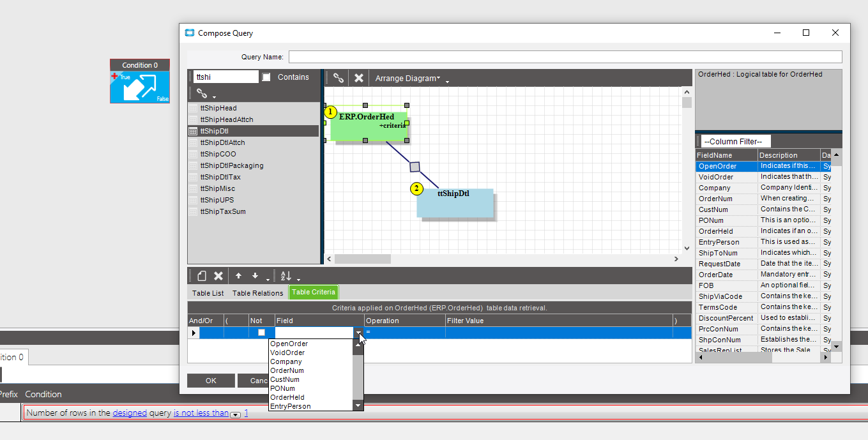Image resolution: width=868 pixels, height=440 pixels.
Task: Choose Company from the field dropdown list
Action: click(311, 361)
